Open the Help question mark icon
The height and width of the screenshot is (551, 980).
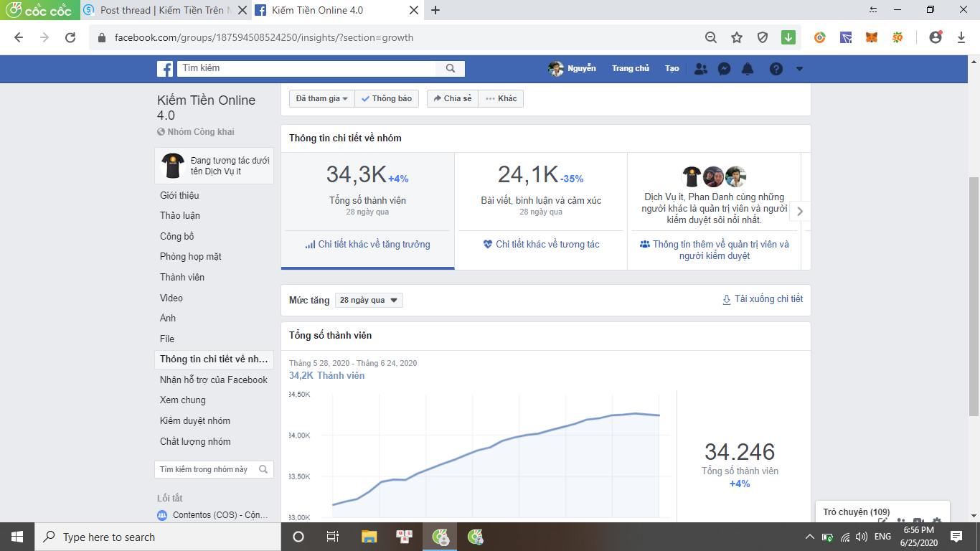pyautogui.click(x=776, y=69)
